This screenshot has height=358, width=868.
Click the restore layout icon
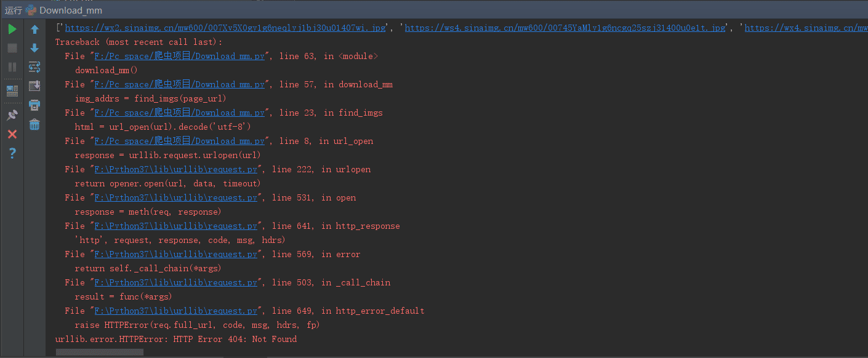tap(12, 91)
